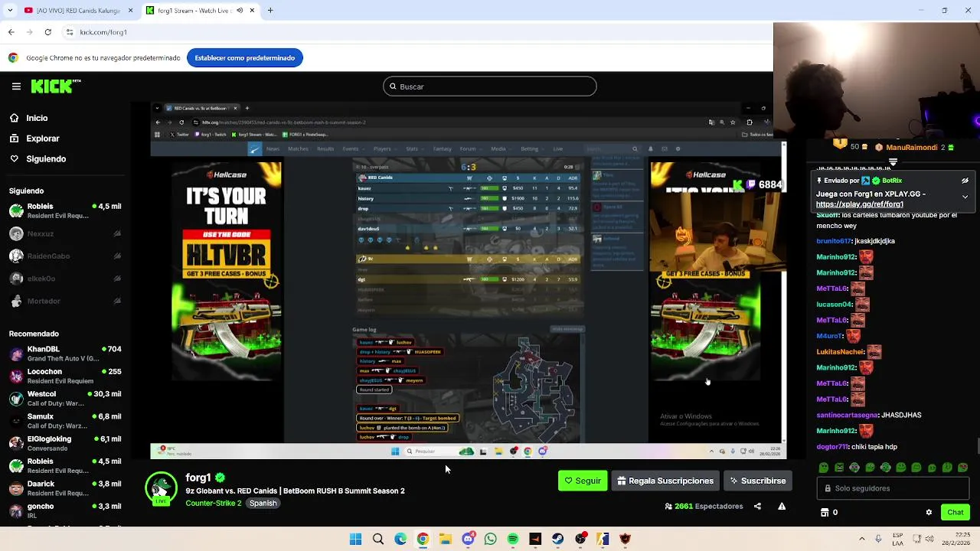Open ElGlogloking recommended channel

(65, 443)
